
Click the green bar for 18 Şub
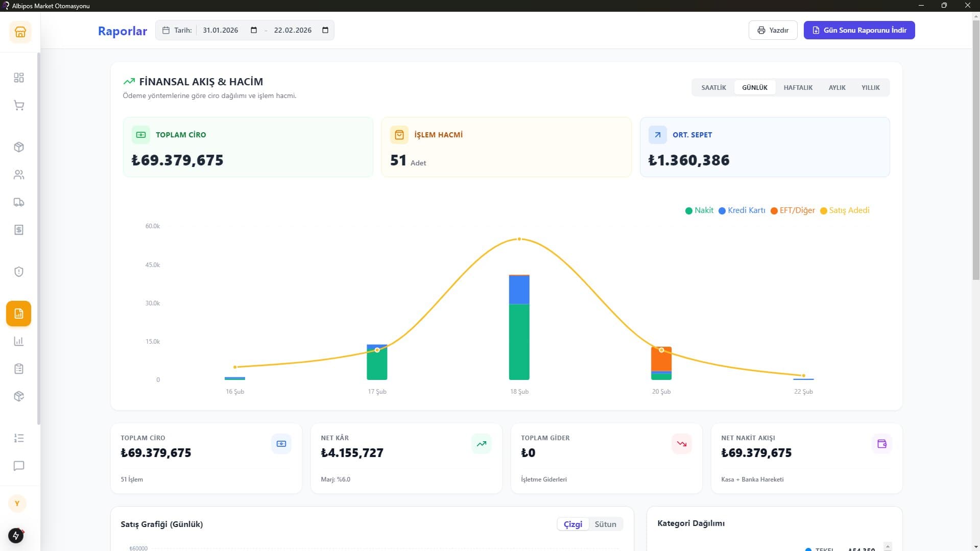point(519,342)
